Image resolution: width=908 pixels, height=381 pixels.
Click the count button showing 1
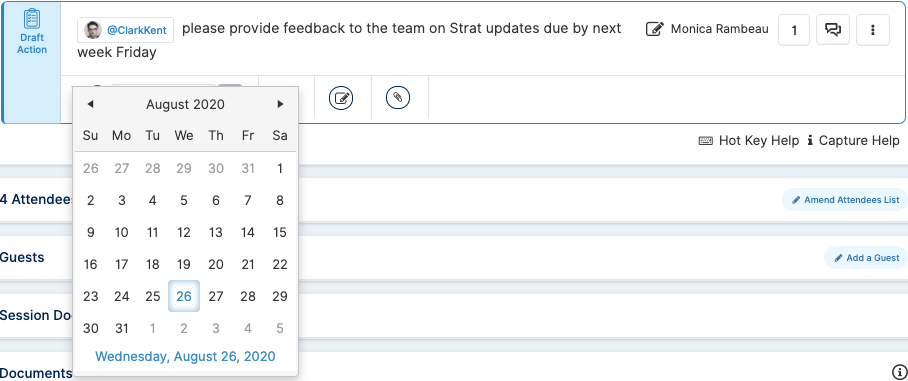794,30
